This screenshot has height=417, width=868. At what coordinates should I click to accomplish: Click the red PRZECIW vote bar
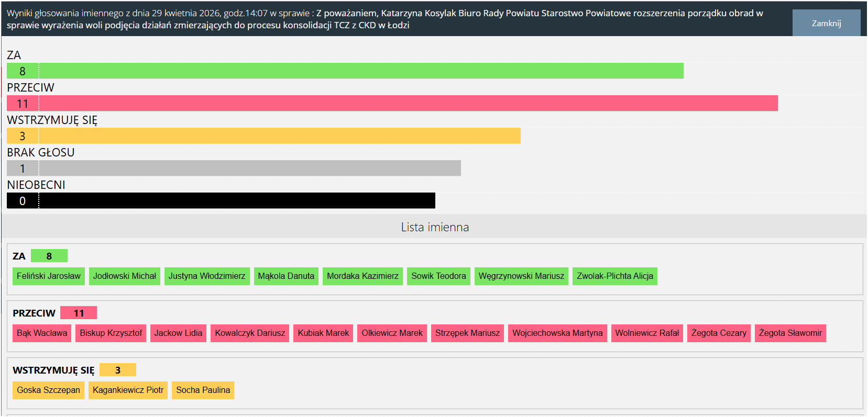coord(392,103)
